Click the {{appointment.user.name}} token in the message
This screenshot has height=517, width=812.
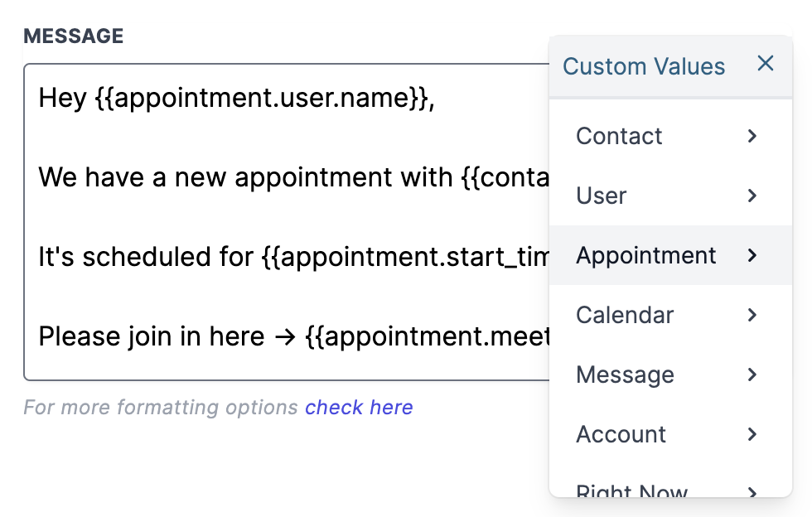point(263,99)
